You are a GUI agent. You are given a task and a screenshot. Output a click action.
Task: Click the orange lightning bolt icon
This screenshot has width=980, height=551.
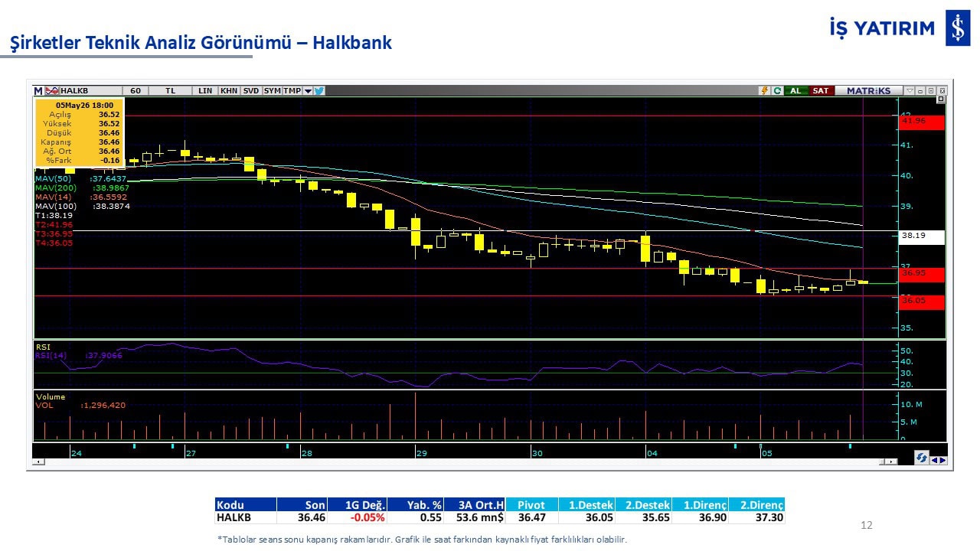[764, 90]
